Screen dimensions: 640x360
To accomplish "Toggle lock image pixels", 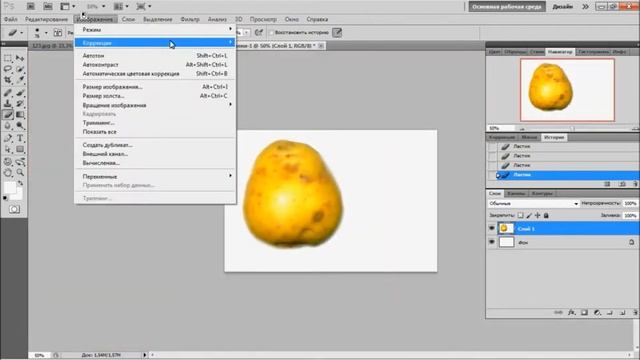I will point(529,215).
